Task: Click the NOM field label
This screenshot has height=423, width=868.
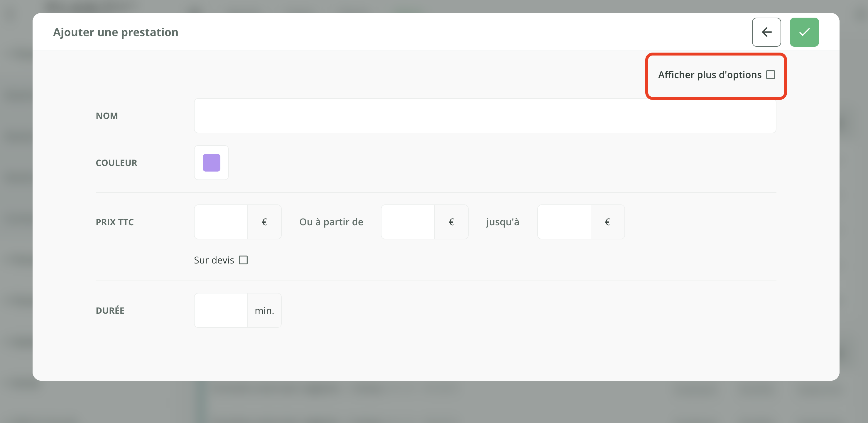Action: click(107, 116)
